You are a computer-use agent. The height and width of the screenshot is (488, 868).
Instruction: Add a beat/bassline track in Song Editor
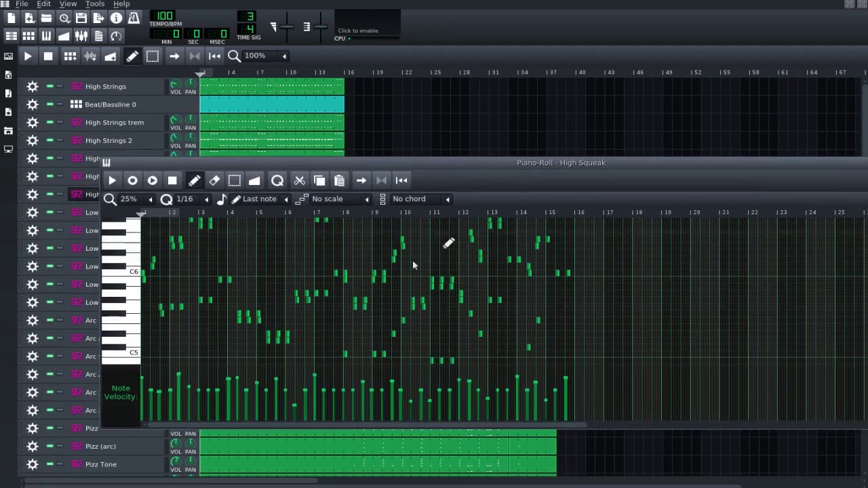pos(70,56)
